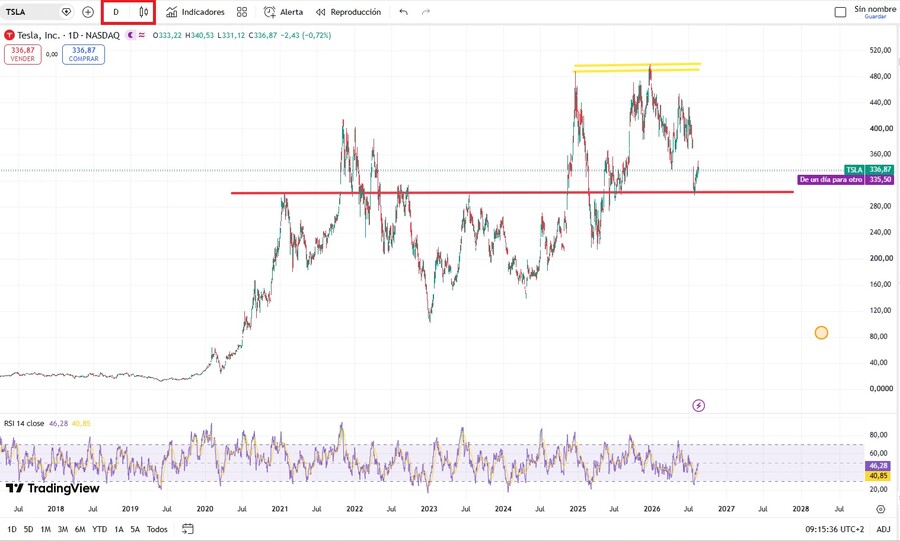900x541 pixels.
Task: Add a symbol to compare with the plus icon
Action: 88,12
